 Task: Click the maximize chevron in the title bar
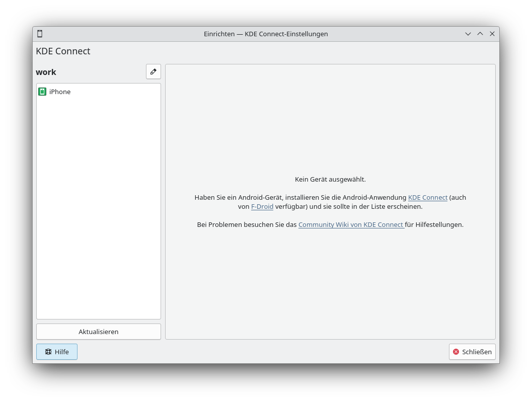coord(480,34)
